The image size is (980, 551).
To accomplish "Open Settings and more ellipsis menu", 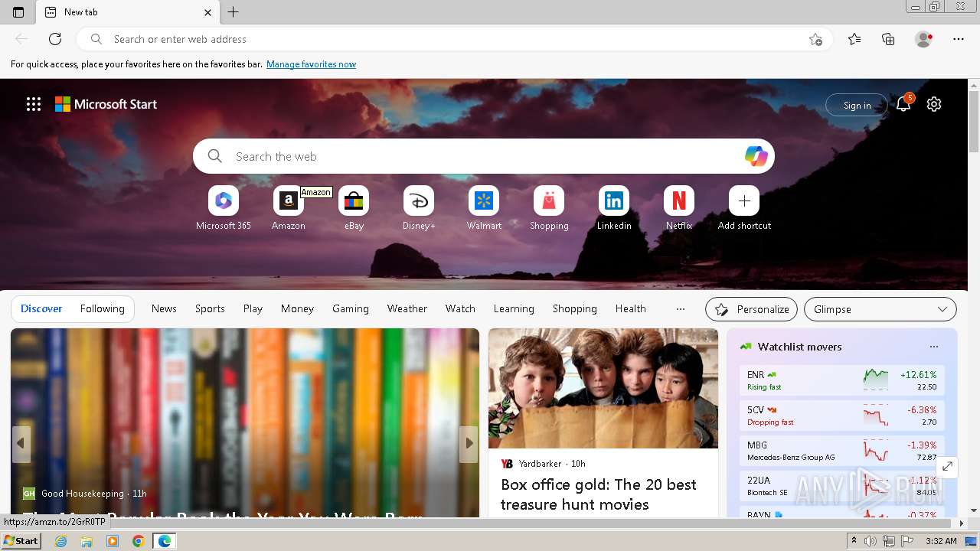I will pos(958,39).
